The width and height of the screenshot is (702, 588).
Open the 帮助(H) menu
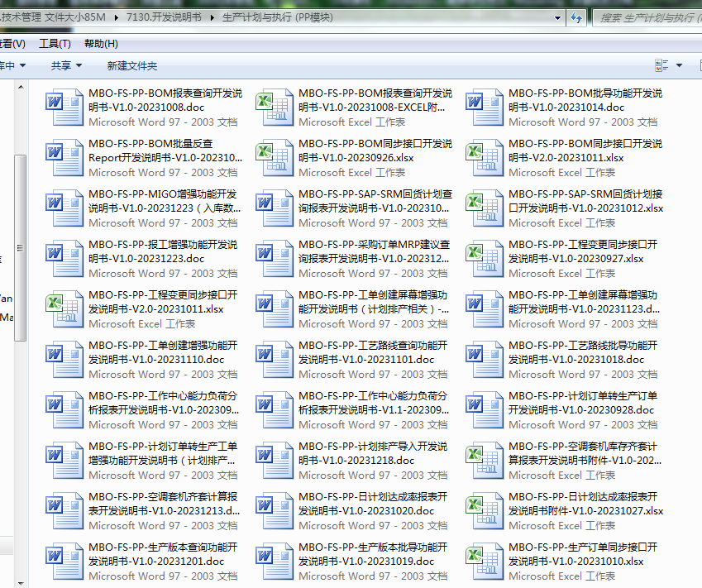(101, 44)
